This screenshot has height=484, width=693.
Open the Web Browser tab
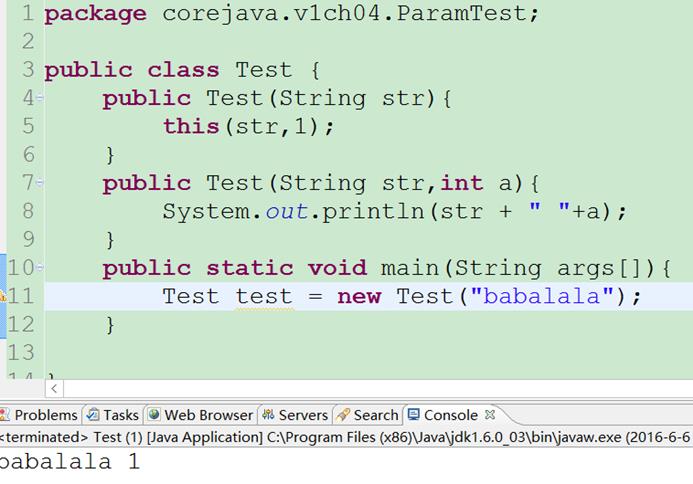(201, 415)
